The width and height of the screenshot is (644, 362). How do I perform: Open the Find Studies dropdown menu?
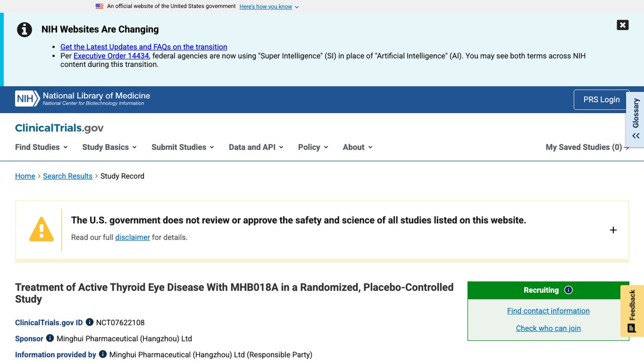(x=41, y=147)
